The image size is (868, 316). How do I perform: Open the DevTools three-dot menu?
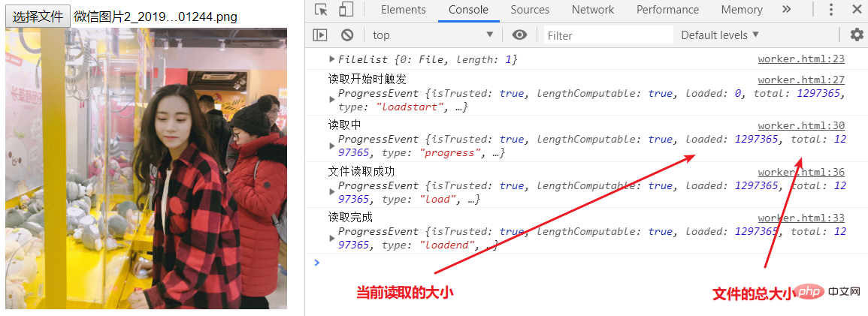[x=831, y=10]
